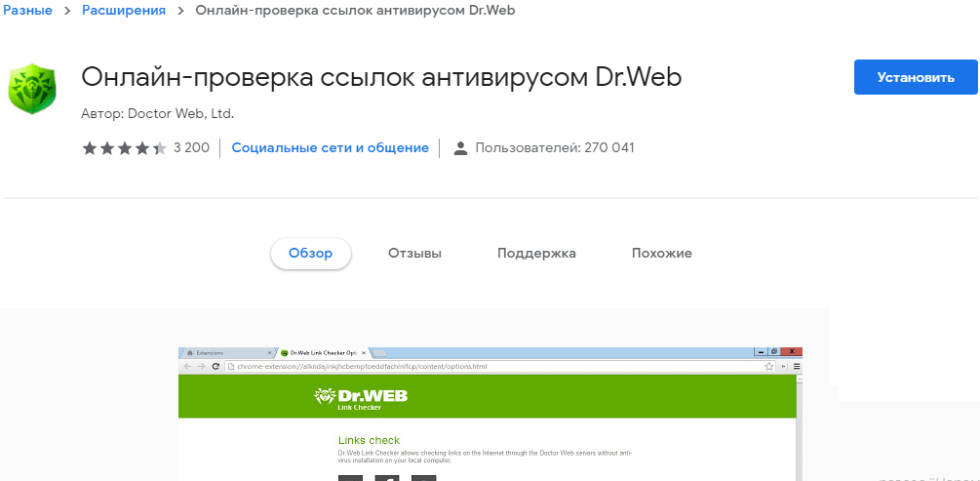Click the Пользователей: 270 041 text
980x481 pixels.
click(555, 148)
